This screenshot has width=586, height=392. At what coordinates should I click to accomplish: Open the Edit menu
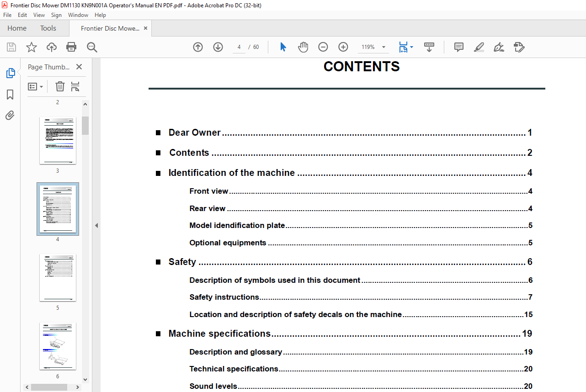tap(22, 15)
